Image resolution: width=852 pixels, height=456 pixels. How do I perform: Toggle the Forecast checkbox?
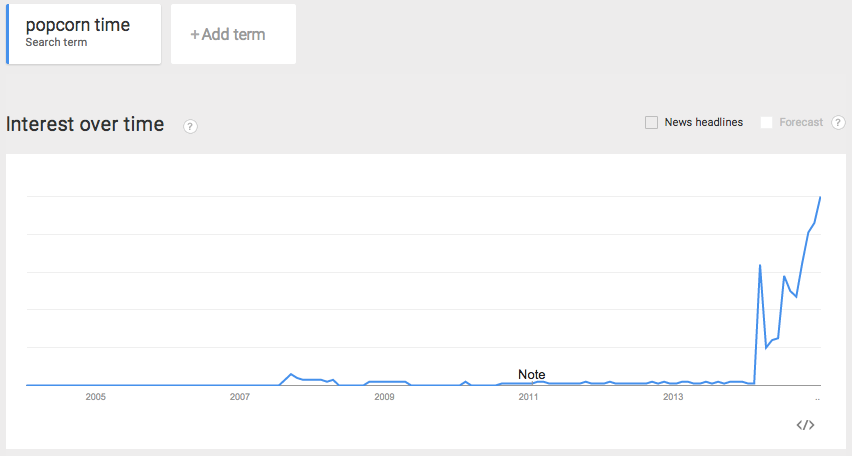tap(766, 122)
